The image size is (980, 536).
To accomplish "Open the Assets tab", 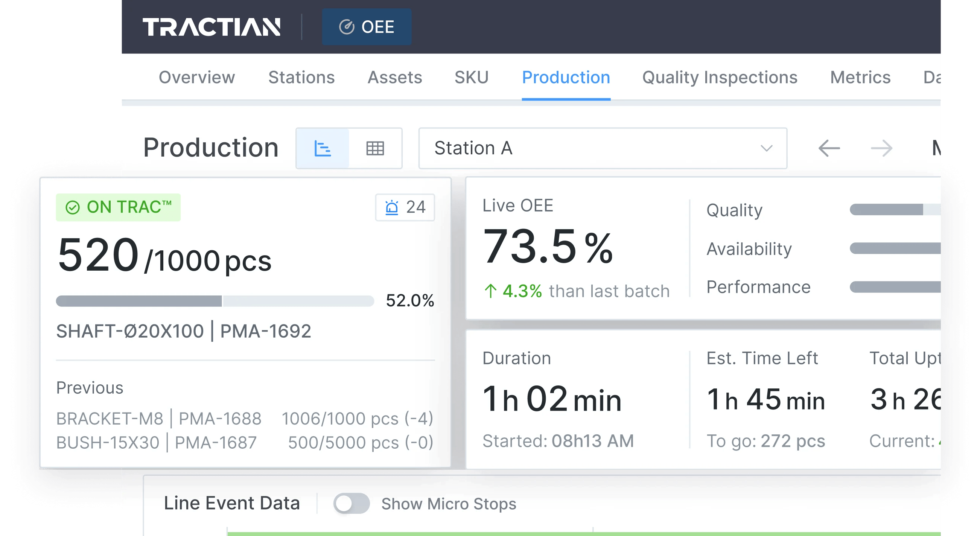I will 394,77.
